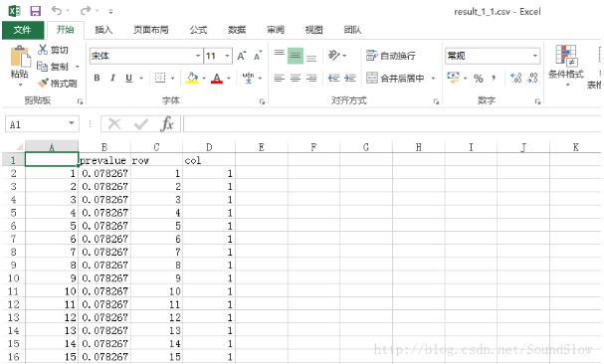The width and height of the screenshot is (604, 364).
Task: Click the Save icon in quick access toolbar
Action: 35,11
